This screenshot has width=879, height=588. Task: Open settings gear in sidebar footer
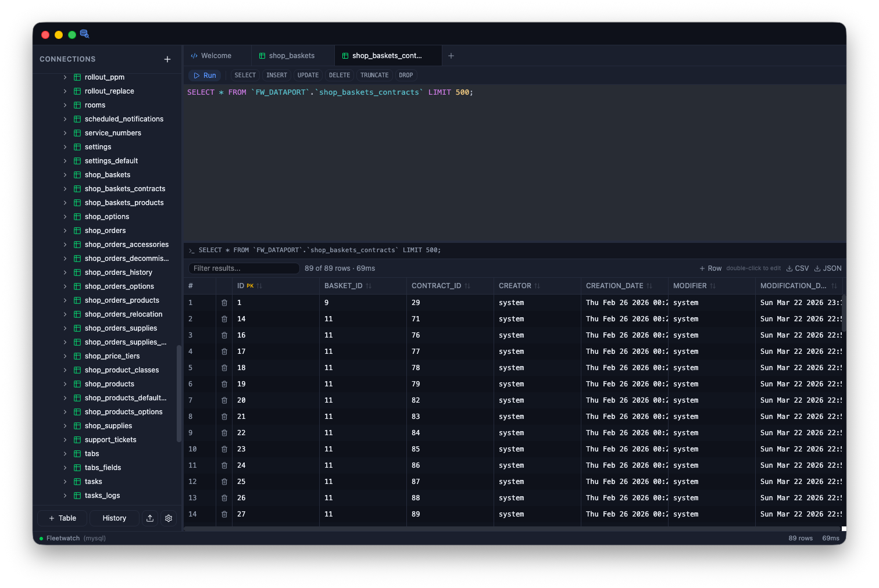click(x=169, y=518)
